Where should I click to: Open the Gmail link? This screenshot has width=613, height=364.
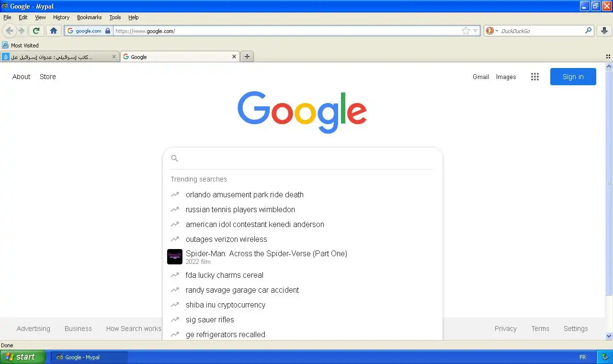481,77
